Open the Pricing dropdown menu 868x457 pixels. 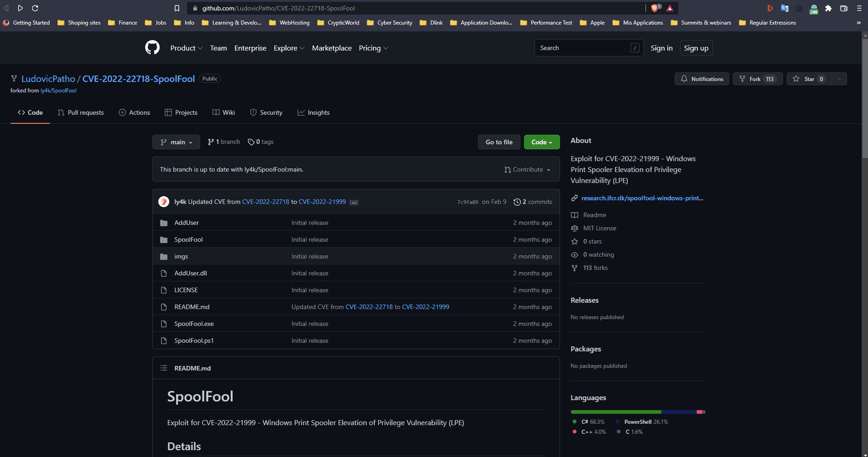click(x=373, y=48)
